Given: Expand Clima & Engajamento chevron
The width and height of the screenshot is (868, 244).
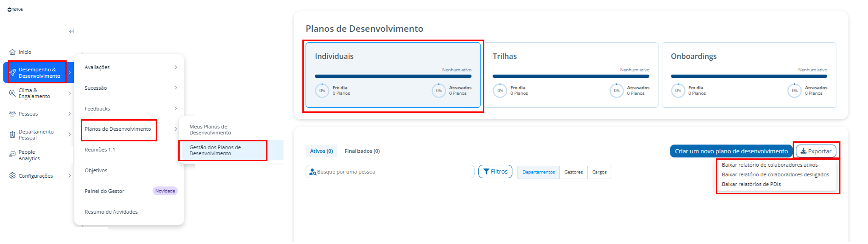Looking at the screenshot, I should (69, 93).
